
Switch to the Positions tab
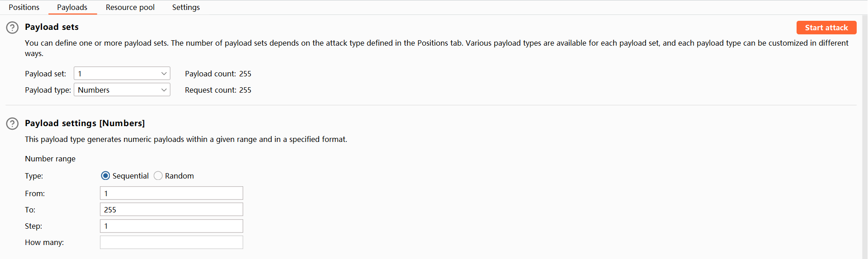[x=24, y=7]
